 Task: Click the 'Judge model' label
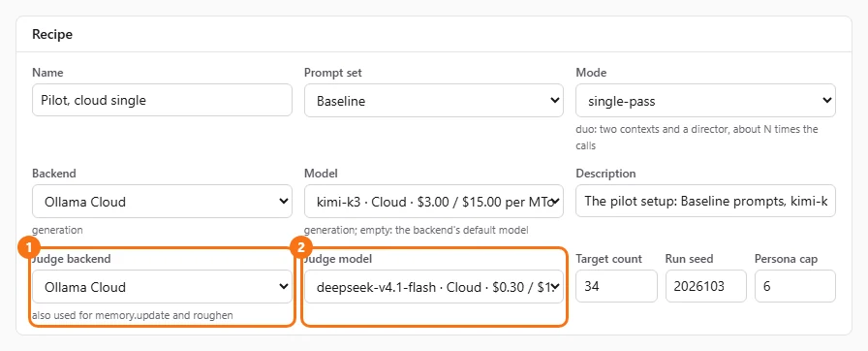pos(339,259)
